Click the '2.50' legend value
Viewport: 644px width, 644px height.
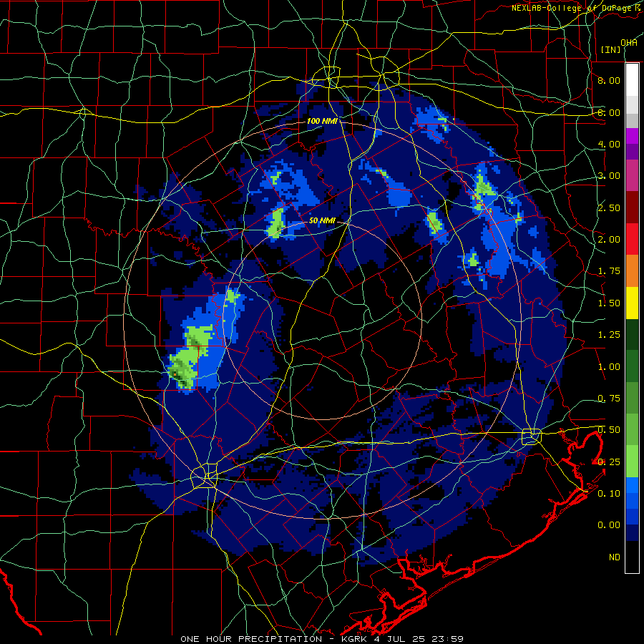click(x=609, y=208)
